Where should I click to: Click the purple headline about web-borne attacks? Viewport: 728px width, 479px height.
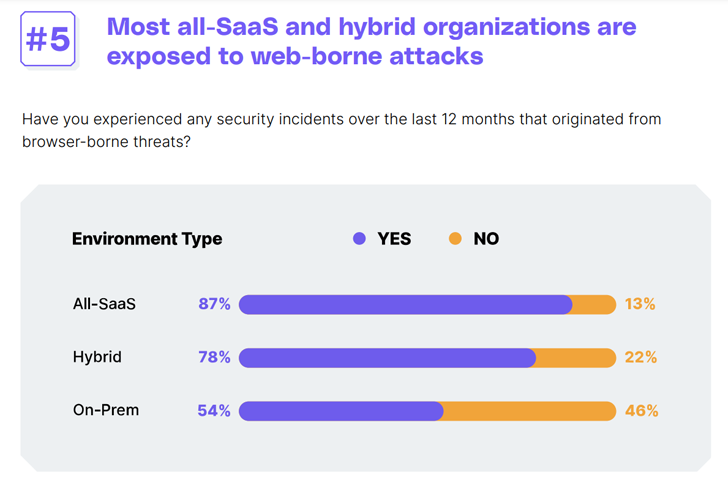370,41
